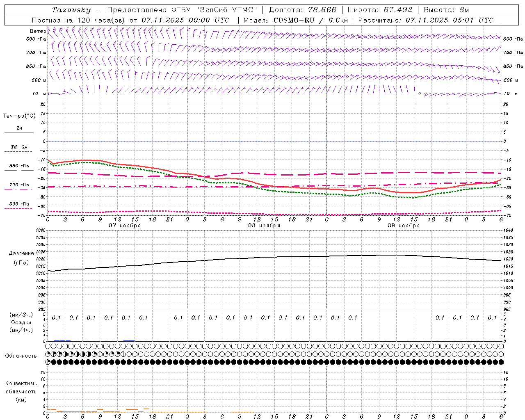Image resolution: width=525 pixels, height=420 pixels.
Task: Click the "(мм/3ч.)" units label
Action: click(21, 315)
